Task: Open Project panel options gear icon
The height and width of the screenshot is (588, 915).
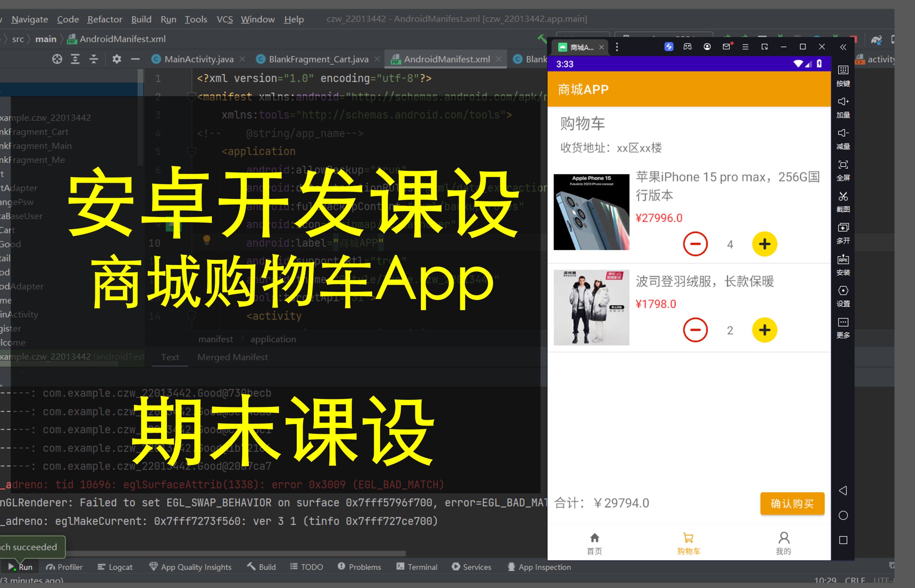Action: [x=116, y=59]
